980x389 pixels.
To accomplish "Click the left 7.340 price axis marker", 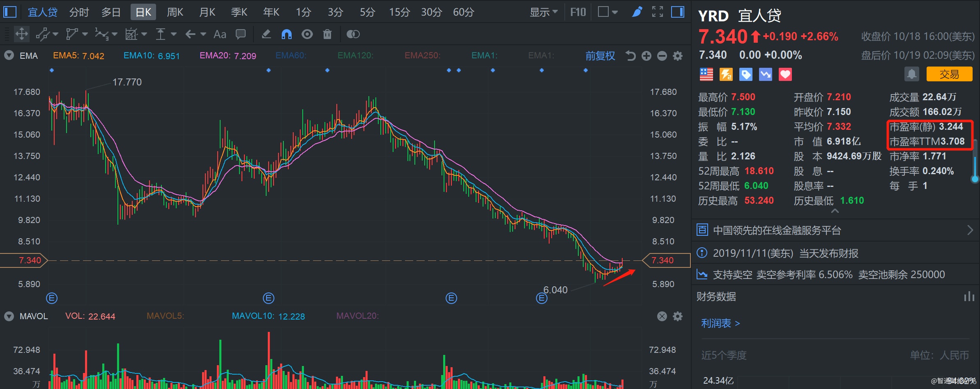I will [x=24, y=260].
